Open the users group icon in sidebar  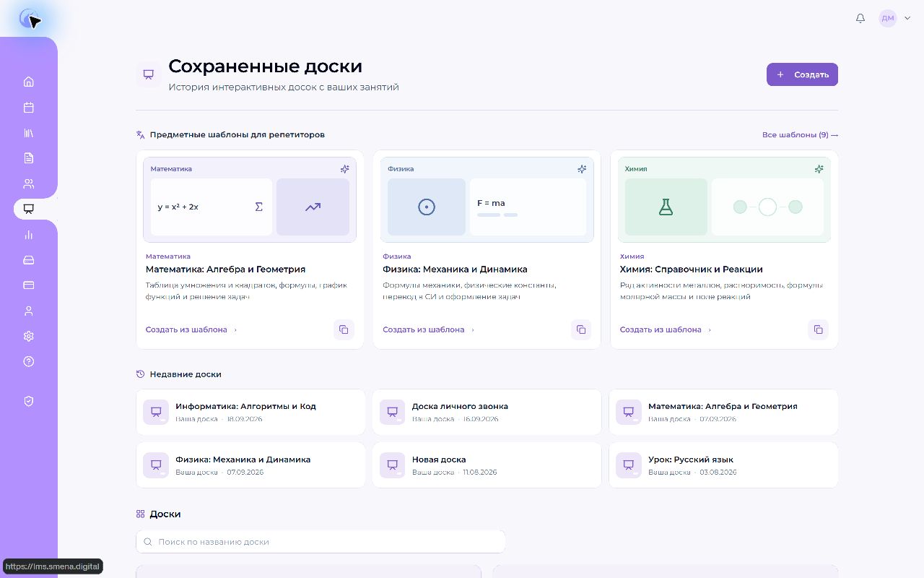29,184
